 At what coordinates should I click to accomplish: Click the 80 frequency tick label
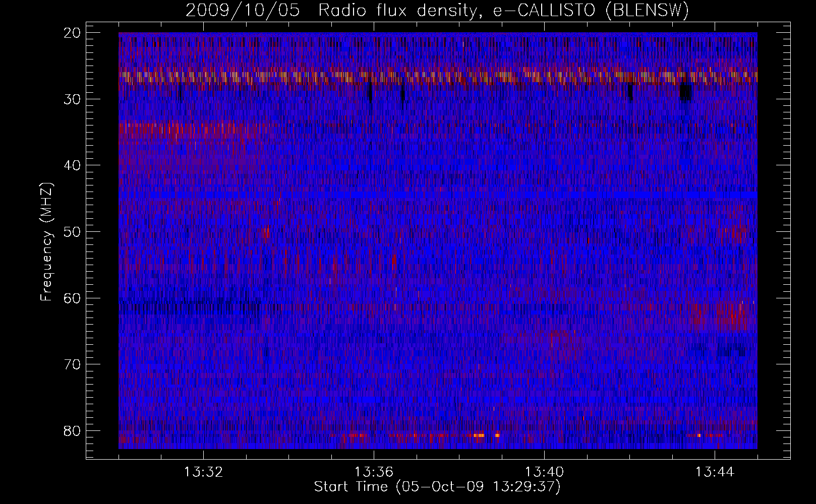73,431
